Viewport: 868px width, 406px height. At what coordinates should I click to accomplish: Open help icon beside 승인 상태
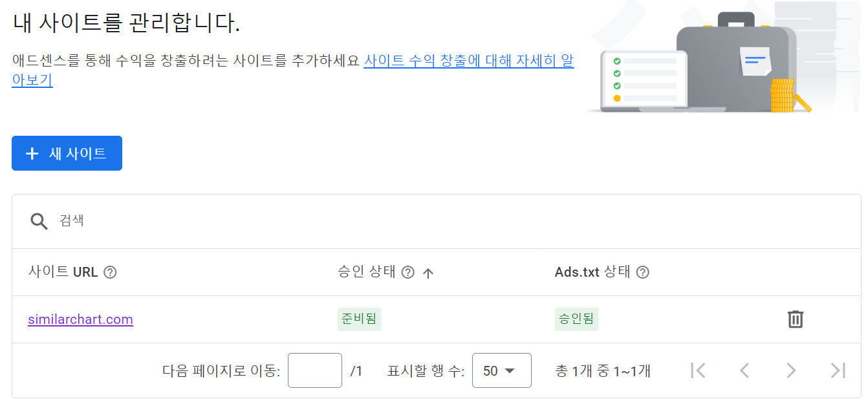point(407,272)
